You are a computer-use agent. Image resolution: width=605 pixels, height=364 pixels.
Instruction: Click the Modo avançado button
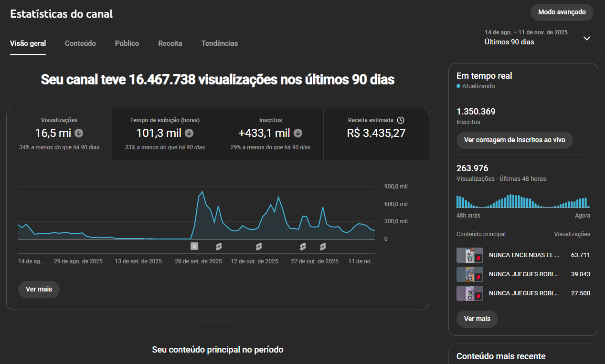(x=562, y=12)
